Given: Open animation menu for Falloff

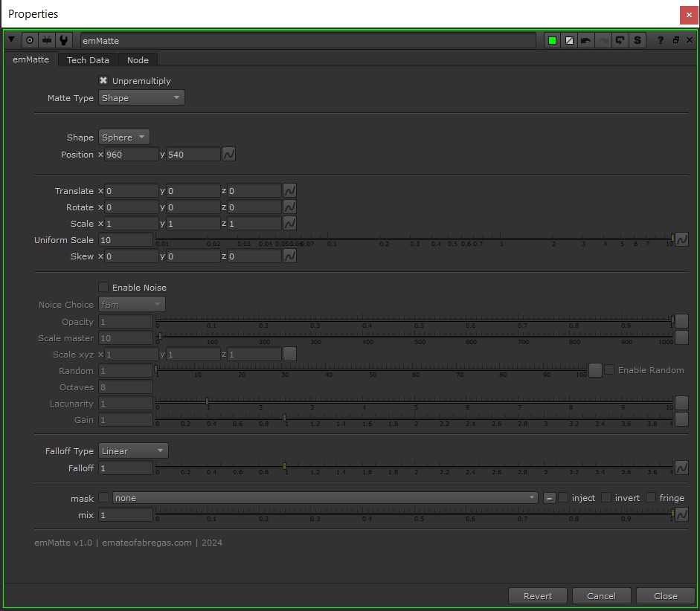Looking at the screenshot, I should tap(681, 468).
